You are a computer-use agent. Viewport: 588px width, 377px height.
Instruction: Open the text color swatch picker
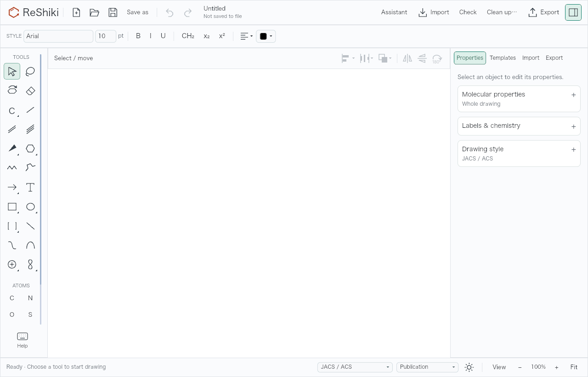click(266, 36)
